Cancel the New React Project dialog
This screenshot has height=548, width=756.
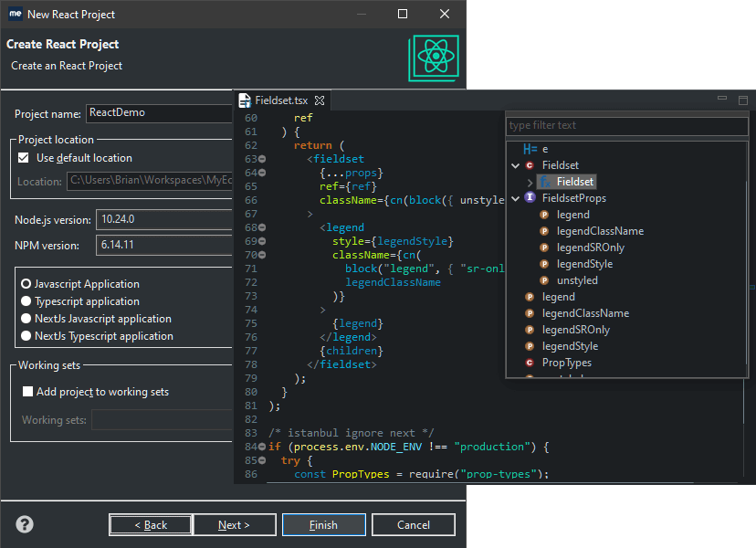click(x=414, y=525)
